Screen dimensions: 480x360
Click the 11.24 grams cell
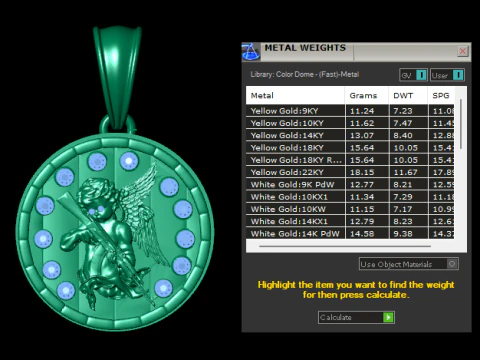click(x=367, y=111)
